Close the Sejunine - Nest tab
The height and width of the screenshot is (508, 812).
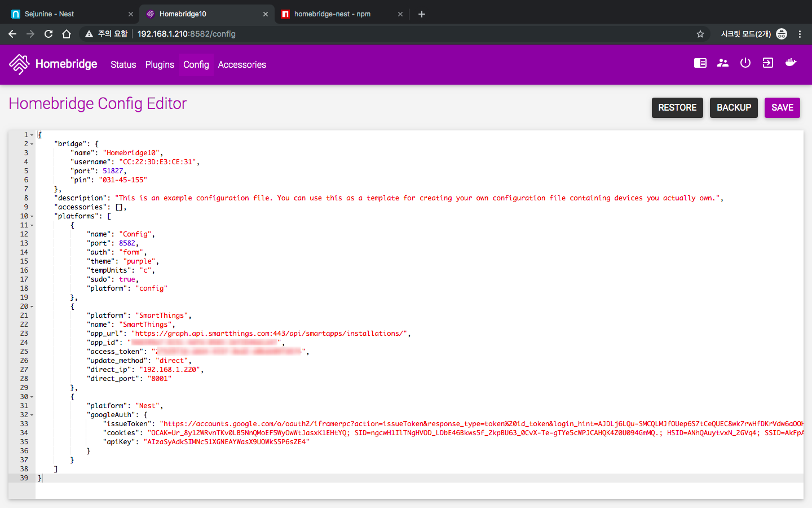tap(131, 14)
